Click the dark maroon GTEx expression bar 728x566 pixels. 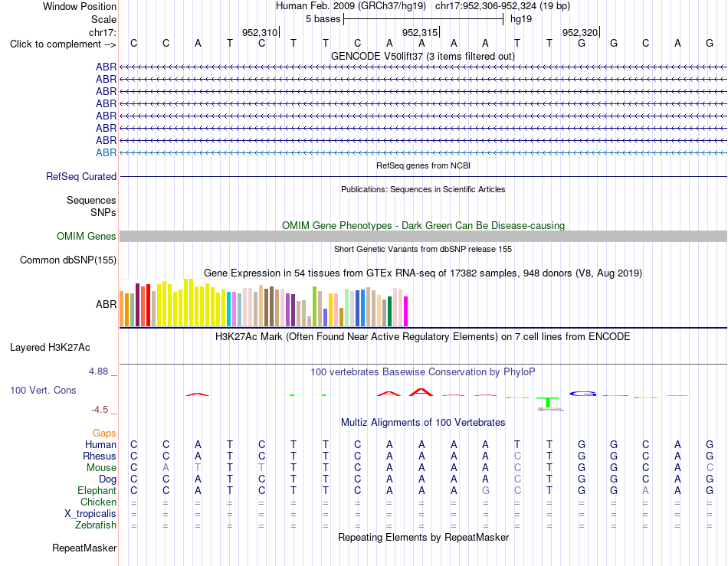(x=137, y=306)
